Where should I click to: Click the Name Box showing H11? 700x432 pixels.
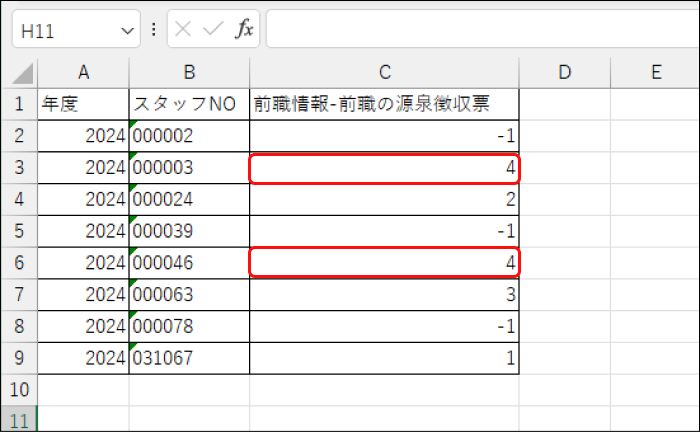pyautogui.click(x=76, y=29)
